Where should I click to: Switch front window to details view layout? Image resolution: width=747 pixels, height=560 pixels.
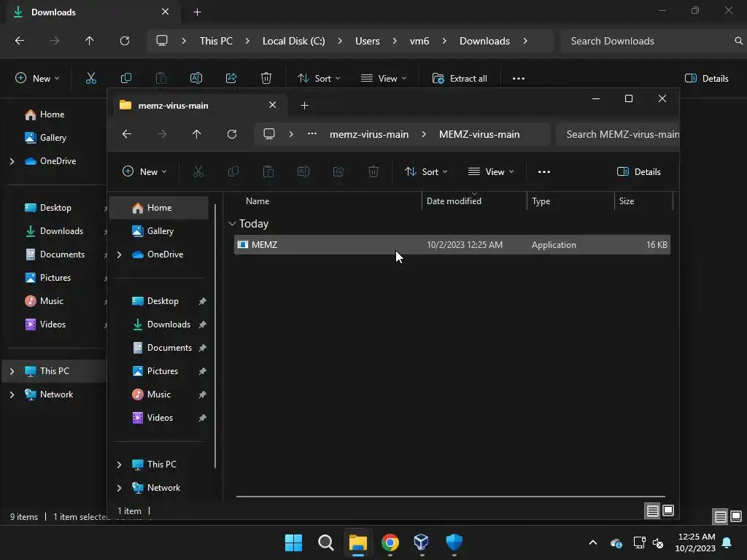coord(653,511)
